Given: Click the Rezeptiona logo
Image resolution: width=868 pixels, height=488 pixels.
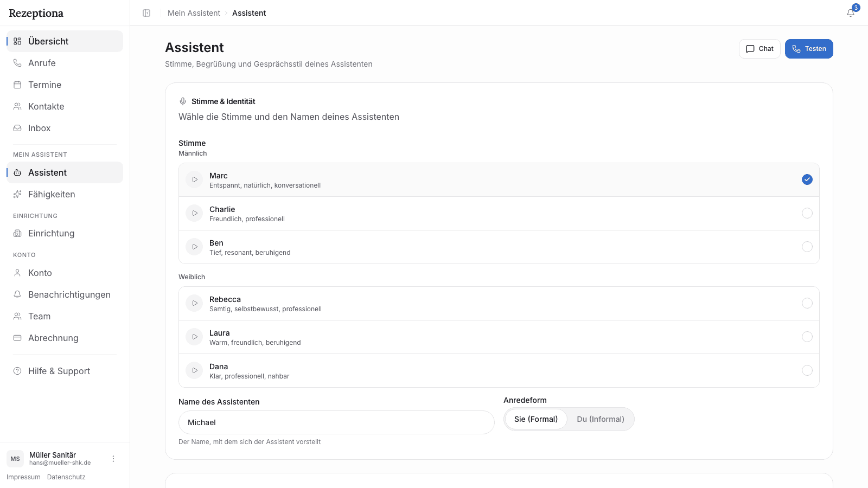Looking at the screenshot, I should click(x=36, y=14).
